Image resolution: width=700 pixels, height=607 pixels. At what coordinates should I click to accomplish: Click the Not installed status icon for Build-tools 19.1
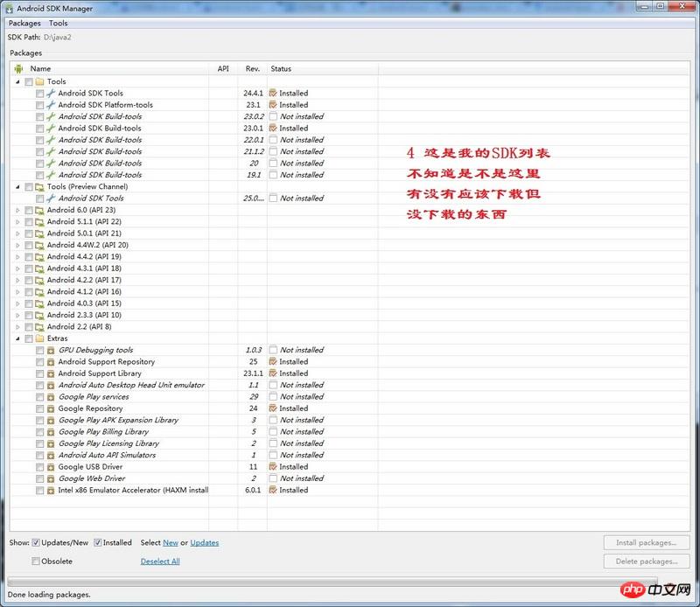(x=273, y=175)
